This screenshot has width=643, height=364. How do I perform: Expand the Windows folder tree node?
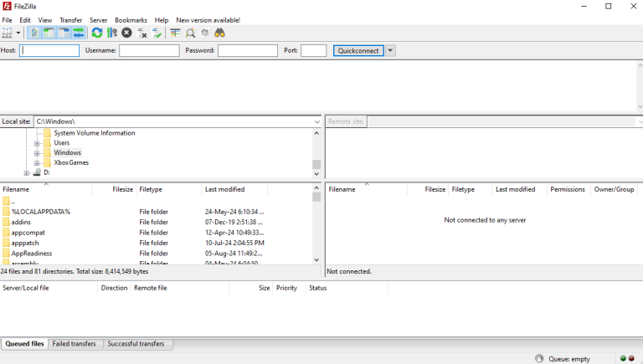pyautogui.click(x=37, y=153)
